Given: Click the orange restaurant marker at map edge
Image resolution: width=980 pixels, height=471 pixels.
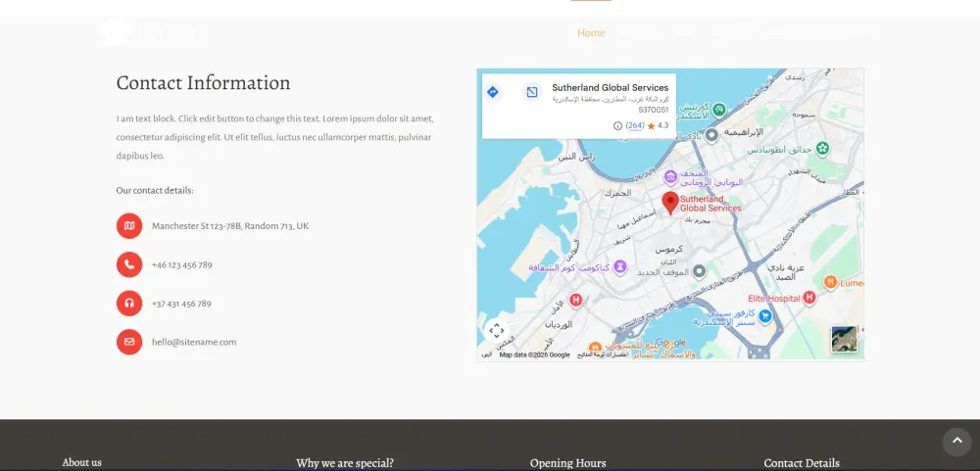Looking at the screenshot, I should click(x=830, y=282).
